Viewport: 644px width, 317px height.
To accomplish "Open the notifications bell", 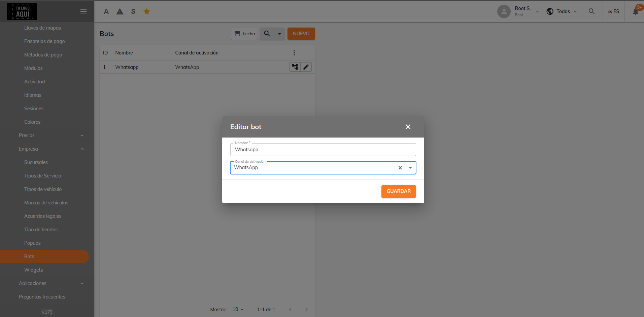I will click(x=636, y=11).
